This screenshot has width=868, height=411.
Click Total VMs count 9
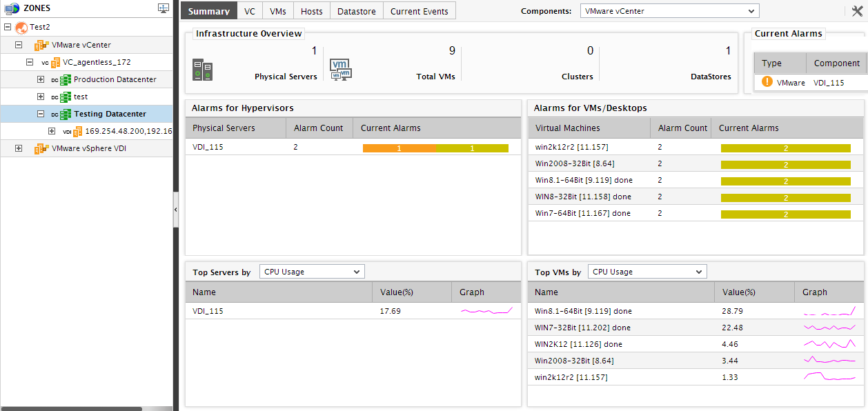[x=452, y=50]
